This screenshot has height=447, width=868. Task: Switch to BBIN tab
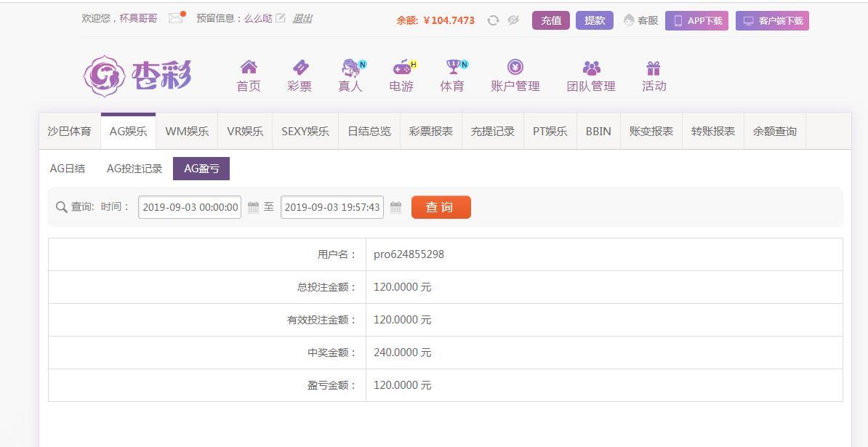[598, 131]
